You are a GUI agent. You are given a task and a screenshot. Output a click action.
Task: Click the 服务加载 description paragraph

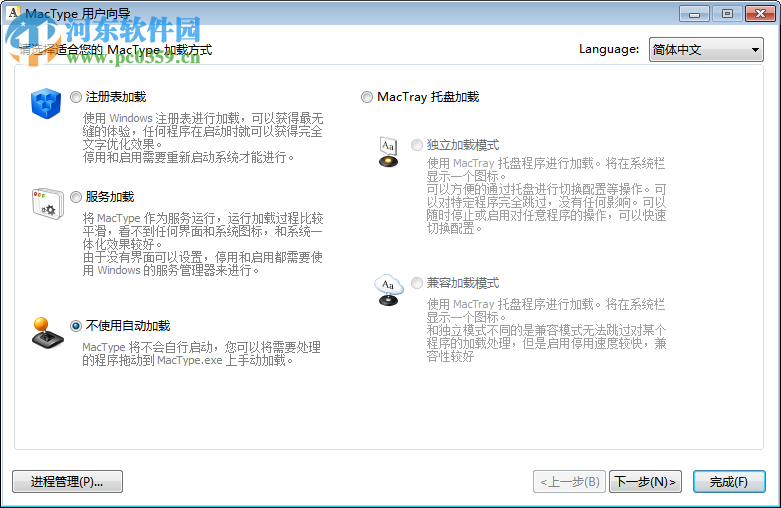(203, 244)
